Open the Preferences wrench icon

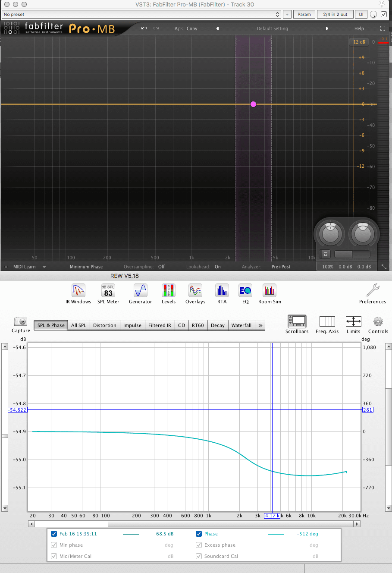pos(372,291)
